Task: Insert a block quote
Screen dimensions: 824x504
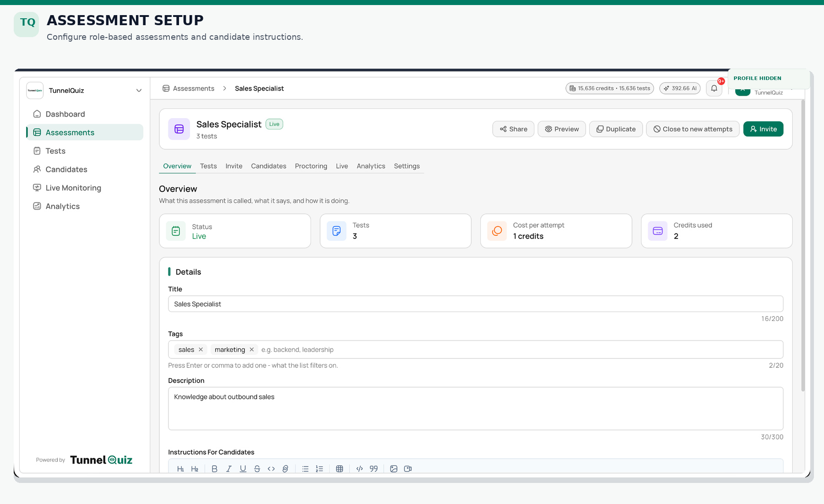Action: point(374,469)
